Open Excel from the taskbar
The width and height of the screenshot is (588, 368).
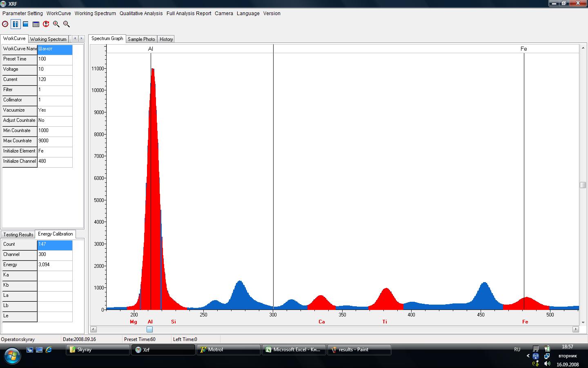click(294, 350)
